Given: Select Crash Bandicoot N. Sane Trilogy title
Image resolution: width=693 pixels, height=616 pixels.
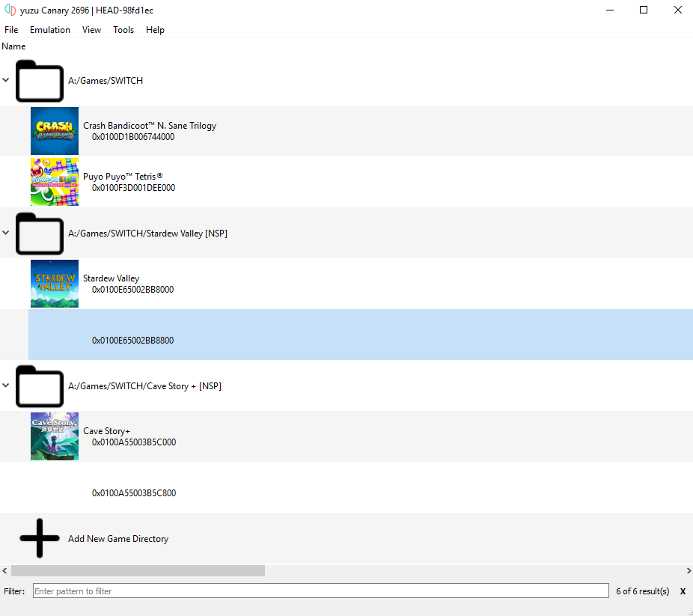Looking at the screenshot, I should pyautogui.click(x=150, y=126).
